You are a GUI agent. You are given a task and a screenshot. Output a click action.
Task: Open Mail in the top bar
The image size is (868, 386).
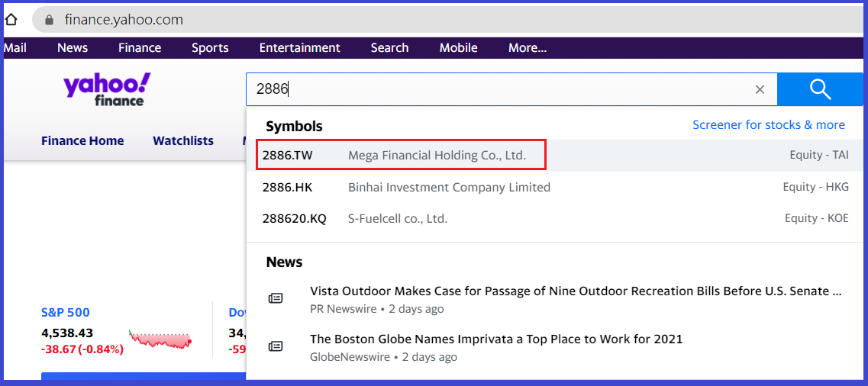click(x=15, y=48)
